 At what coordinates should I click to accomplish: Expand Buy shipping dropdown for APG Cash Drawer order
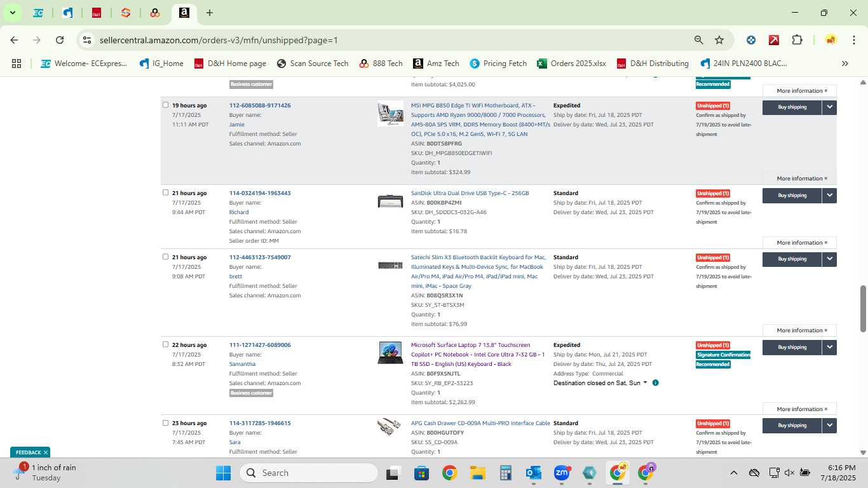[829, 426]
